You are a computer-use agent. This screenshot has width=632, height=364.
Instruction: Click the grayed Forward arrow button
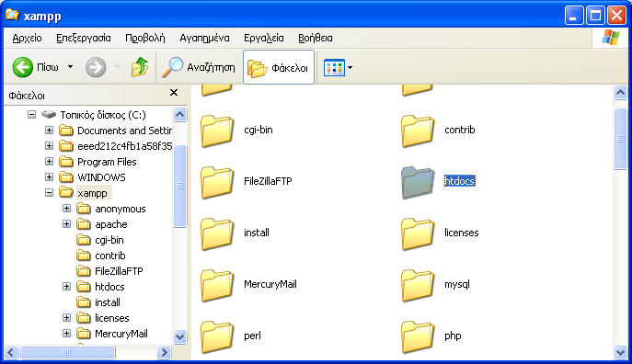96,67
